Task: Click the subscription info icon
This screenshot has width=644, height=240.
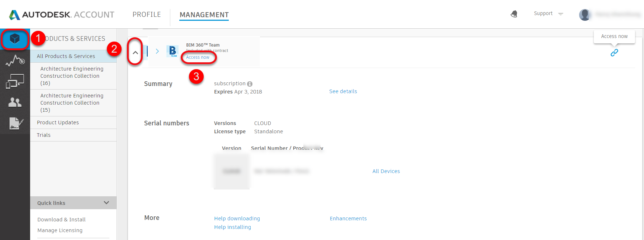Action: coord(250,84)
